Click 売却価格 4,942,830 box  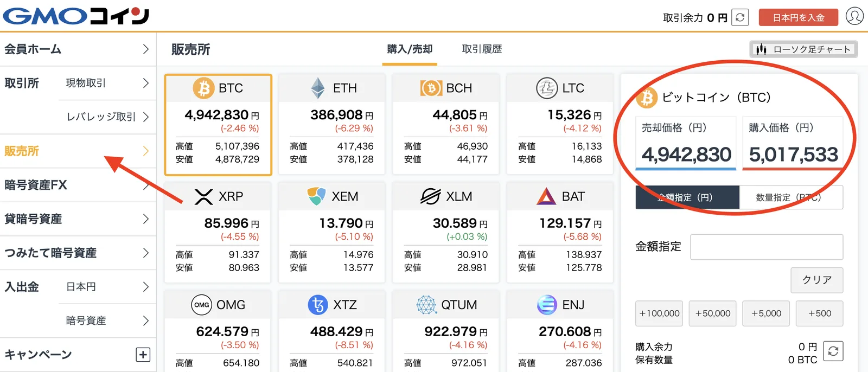[x=686, y=144]
